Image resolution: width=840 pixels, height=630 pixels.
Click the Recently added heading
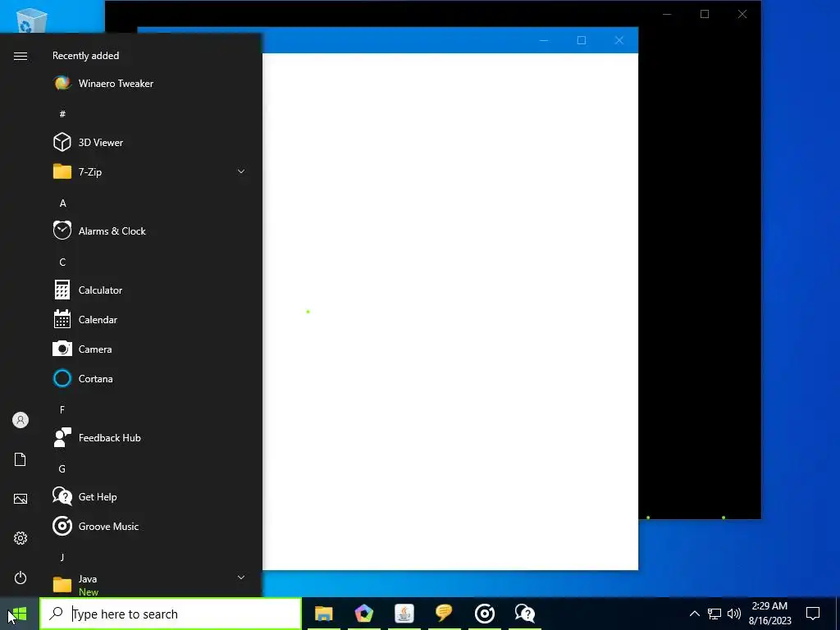[x=85, y=56]
